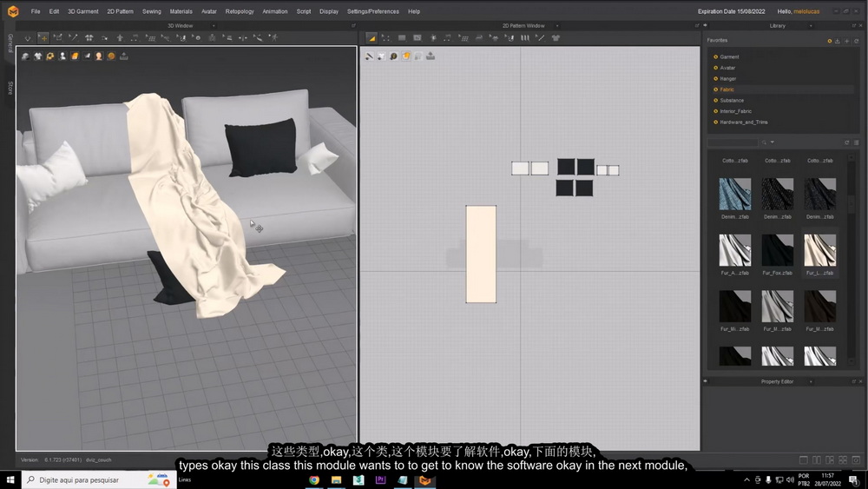
Task: Open the 3D Window title dropdown arrow
Action: tap(214, 25)
